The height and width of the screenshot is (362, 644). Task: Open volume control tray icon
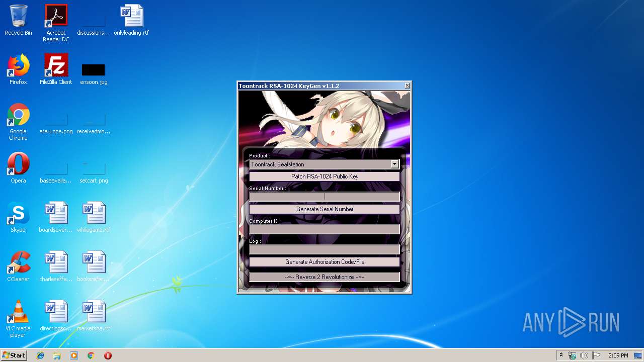584,355
